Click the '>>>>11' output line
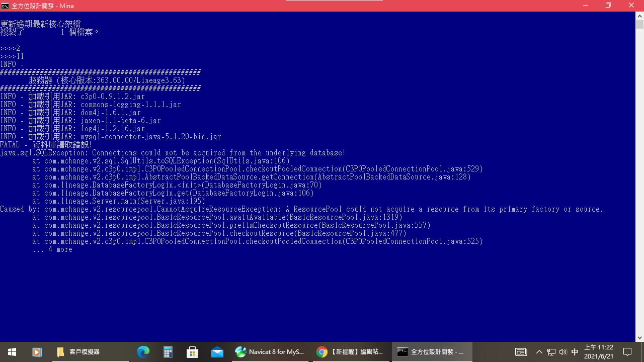The width and height of the screenshot is (644, 362). 12,56
